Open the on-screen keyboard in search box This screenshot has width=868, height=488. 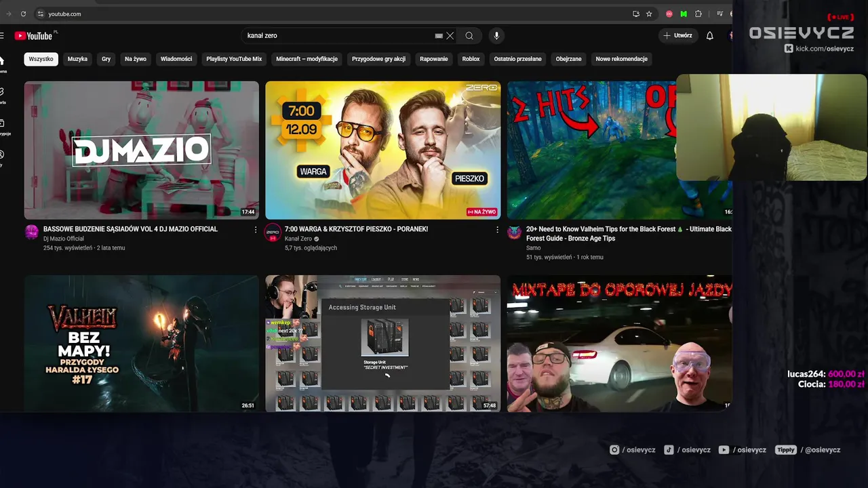point(439,36)
